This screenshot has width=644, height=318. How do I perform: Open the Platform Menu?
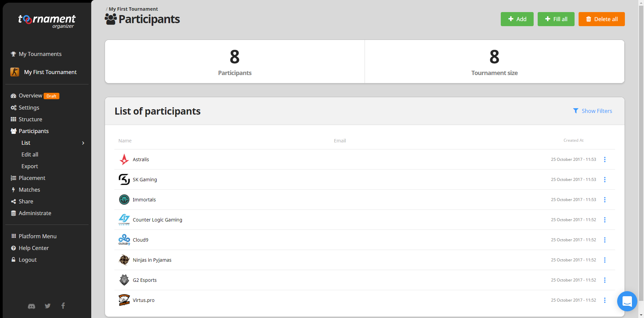[x=38, y=236]
